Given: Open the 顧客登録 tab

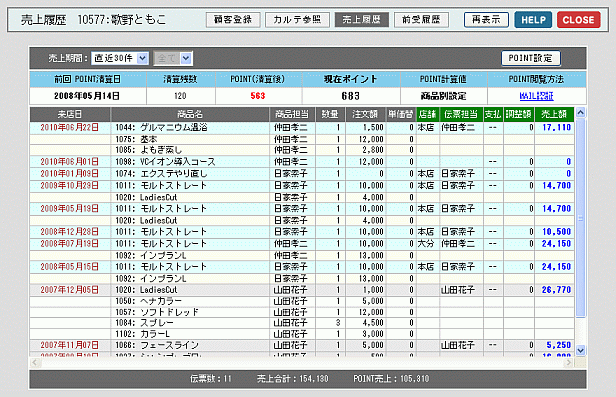Looking at the screenshot, I should pyautogui.click(x=233, y=20).
